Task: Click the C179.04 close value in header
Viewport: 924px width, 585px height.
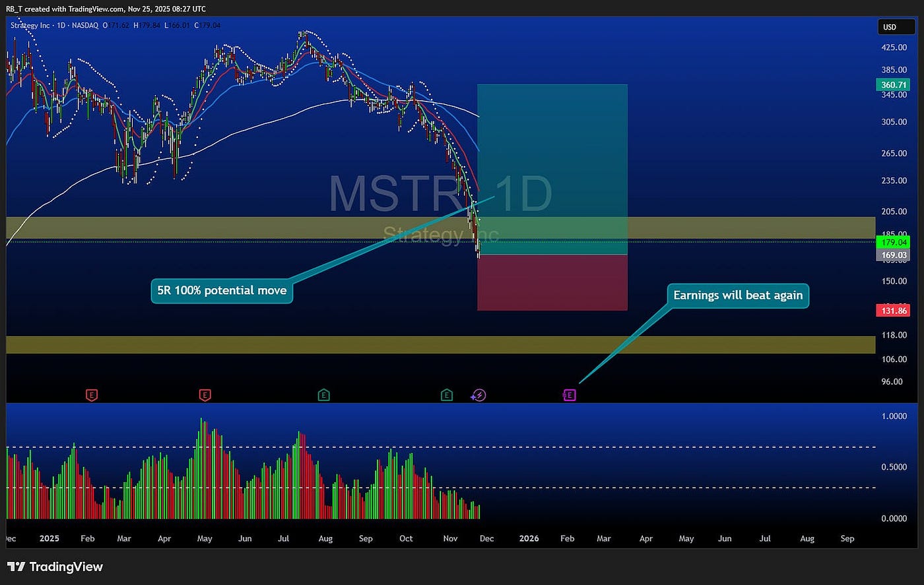Action: click(x=207, y=25)
